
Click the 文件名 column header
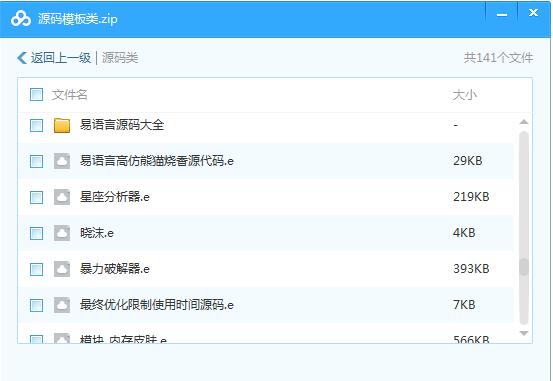pos(69,95)
